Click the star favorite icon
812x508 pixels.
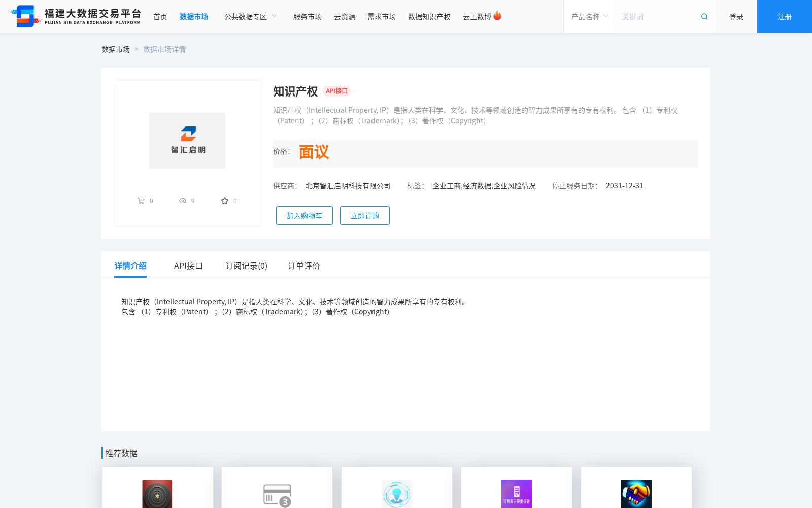[x=225, y=201]
